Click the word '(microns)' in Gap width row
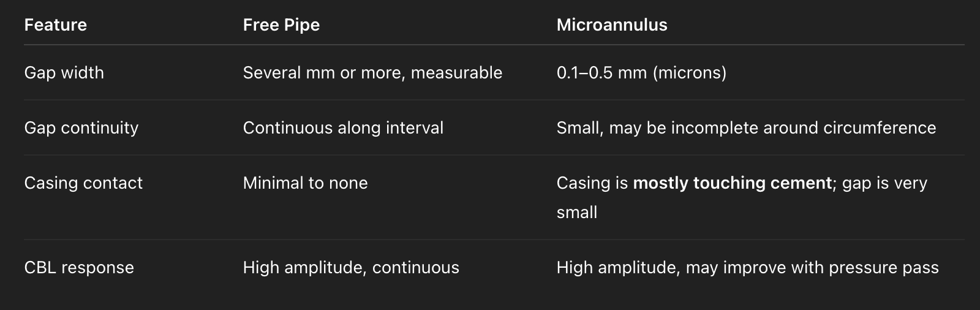The height and width of the screenshot is (310, 980). [689, 73]
